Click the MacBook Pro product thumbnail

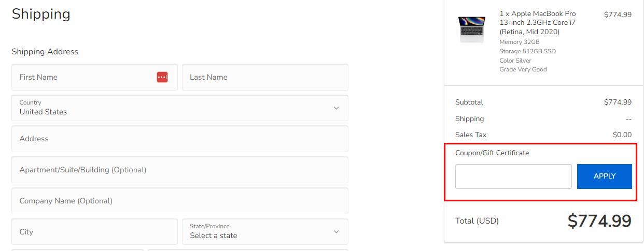click(x=471, y=28)
